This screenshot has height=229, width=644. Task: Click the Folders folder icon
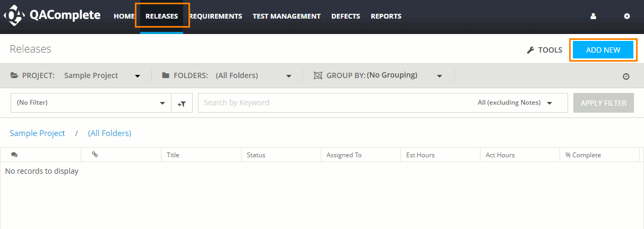point(166,76)
